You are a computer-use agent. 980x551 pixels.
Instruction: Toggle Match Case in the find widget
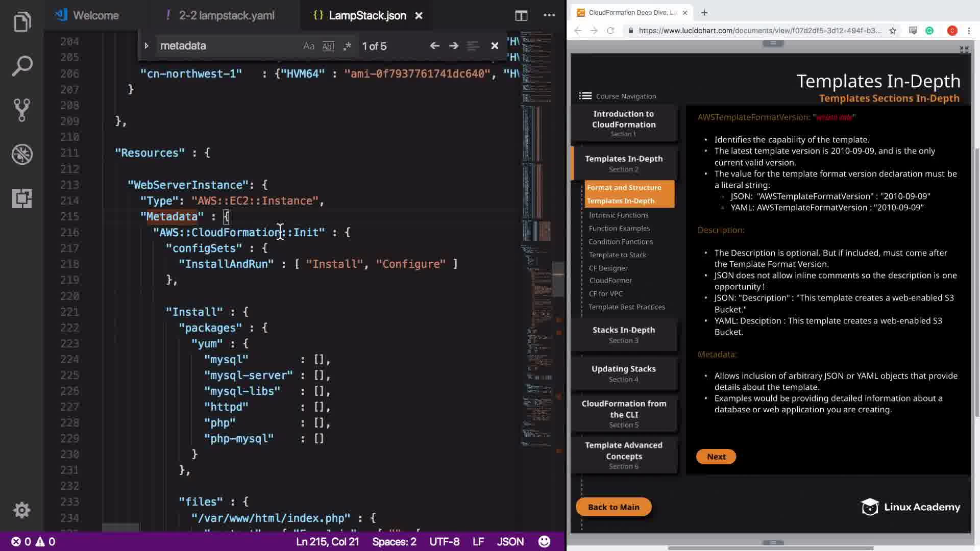(309, 46)
